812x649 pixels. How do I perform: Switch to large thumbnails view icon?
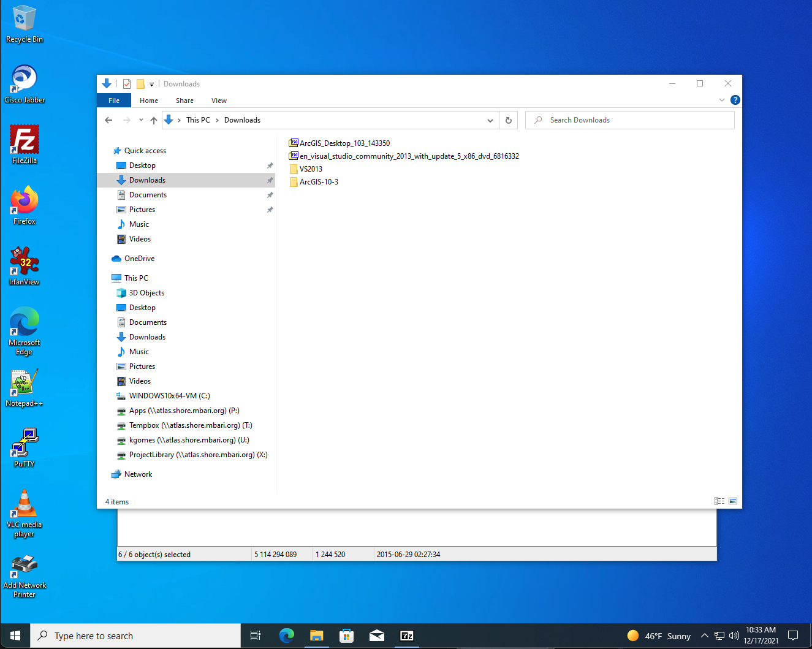[x=733, y=501]
